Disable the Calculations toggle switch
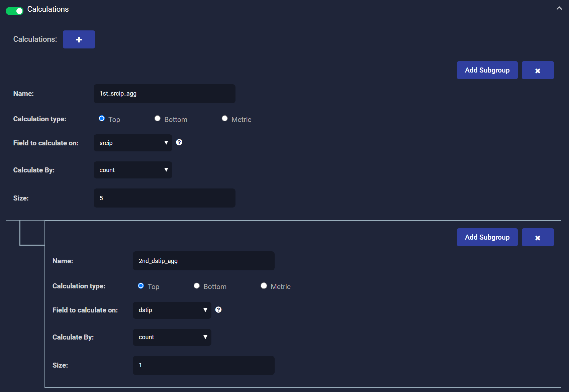This screenshot has height=392, width=569. click(14, 11)
